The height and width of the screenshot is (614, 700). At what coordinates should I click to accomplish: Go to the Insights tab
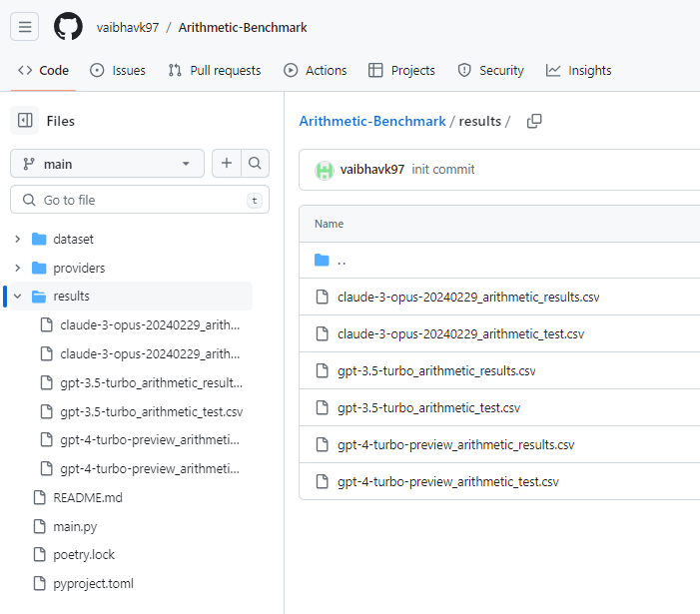point(578,70)
